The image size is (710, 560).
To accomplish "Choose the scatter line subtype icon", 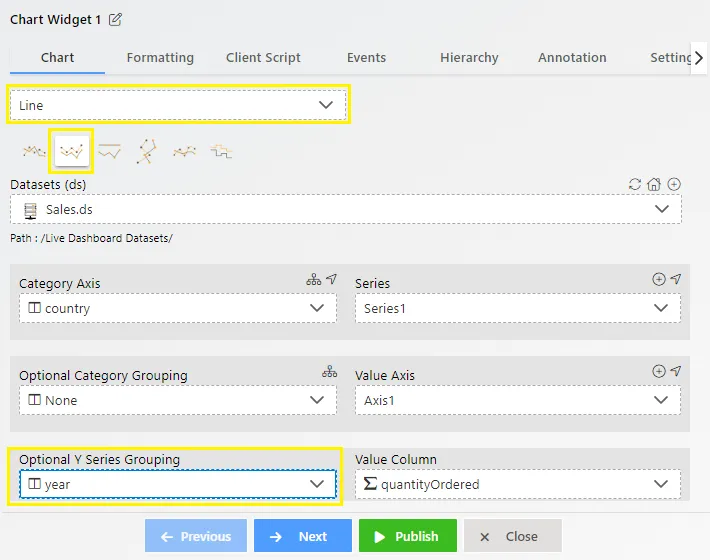I will tap(147, 151).
